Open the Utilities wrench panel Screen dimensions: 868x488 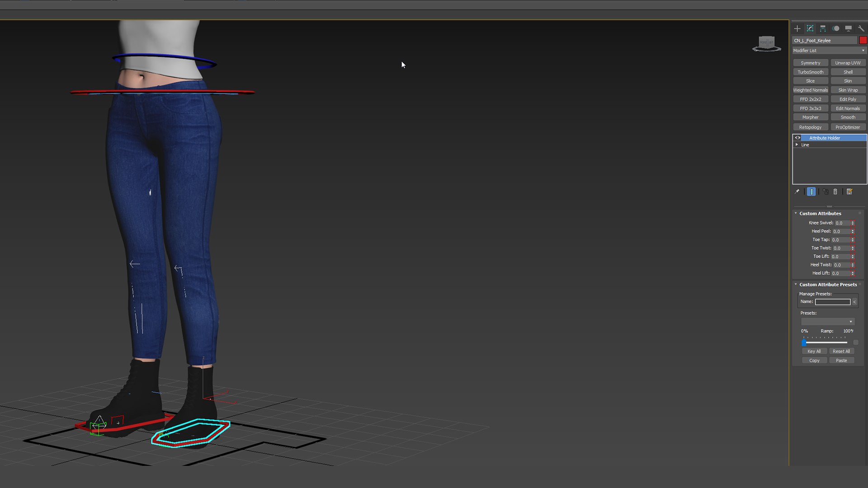[861, 28]
